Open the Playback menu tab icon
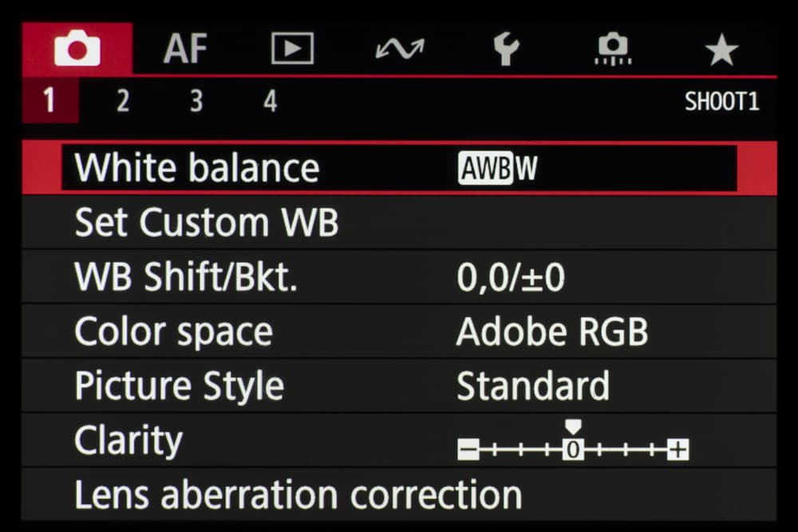This screenshot has width=798, height=532. [x=292, y=49]
